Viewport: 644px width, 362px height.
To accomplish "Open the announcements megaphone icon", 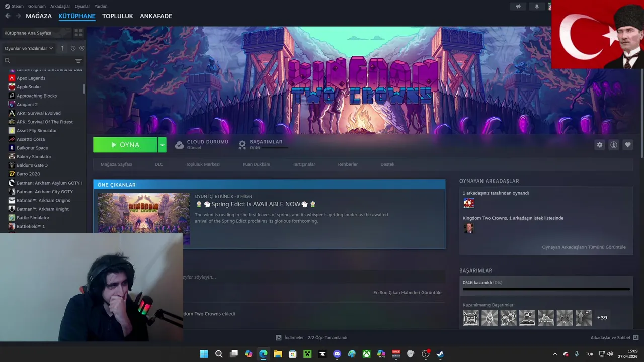I will tap(518, 6).
